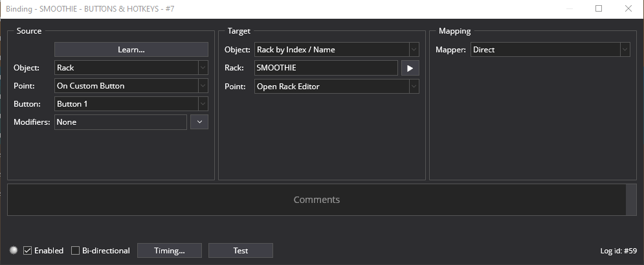Click the Comments text area
644x265 pixels.
click(x=316, y=200)
